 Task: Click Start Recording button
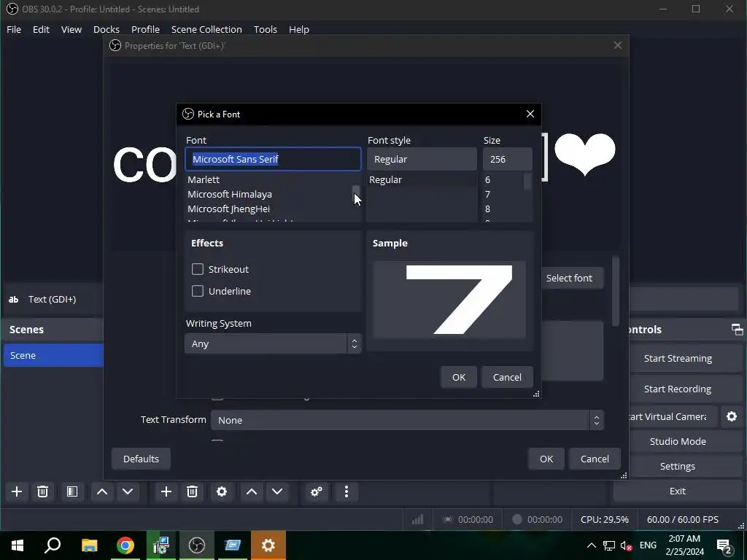[x=678, y=389]
